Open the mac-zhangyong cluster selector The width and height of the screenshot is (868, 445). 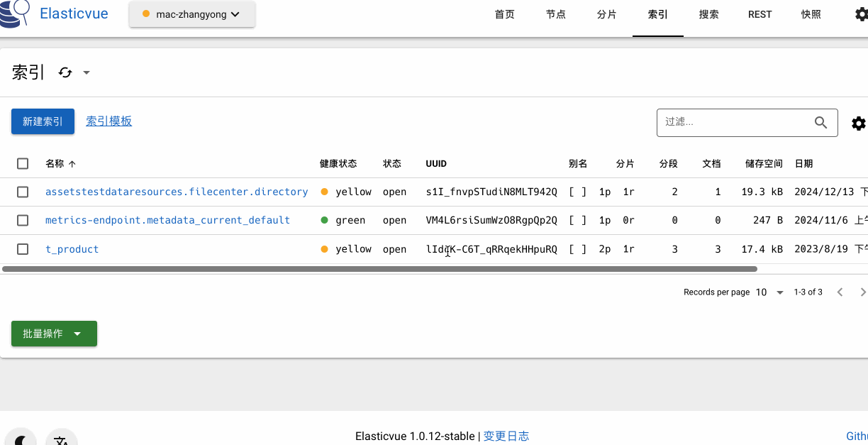click(191, 13)
